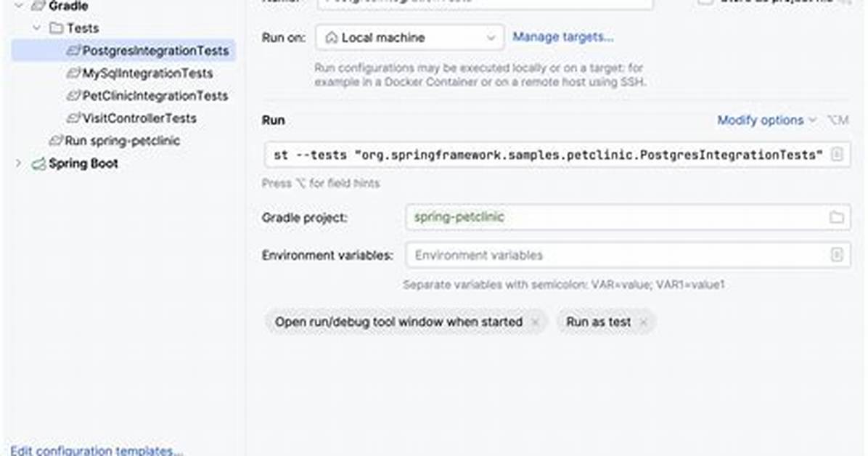The height and width of the screenshot is (456, 868).
Task: Click Gradle icon beside MySqlIntegrationTests
Action: [73, 73]
